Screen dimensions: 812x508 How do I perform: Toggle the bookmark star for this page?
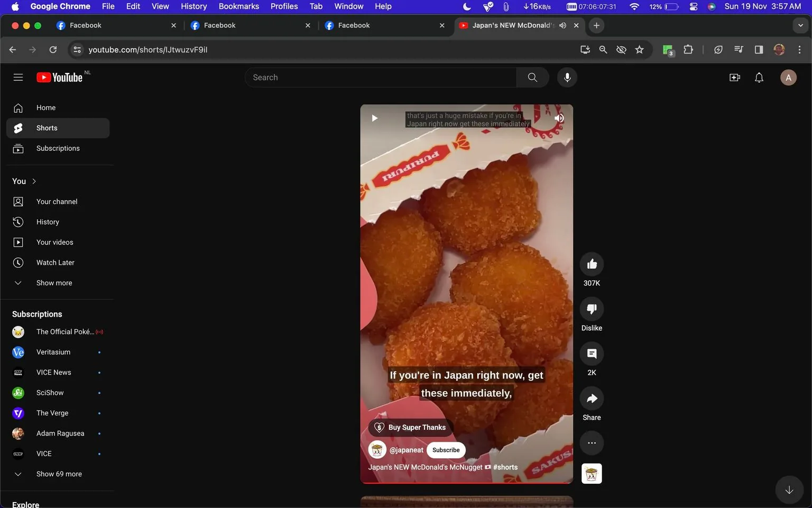(x=639, y=49)
